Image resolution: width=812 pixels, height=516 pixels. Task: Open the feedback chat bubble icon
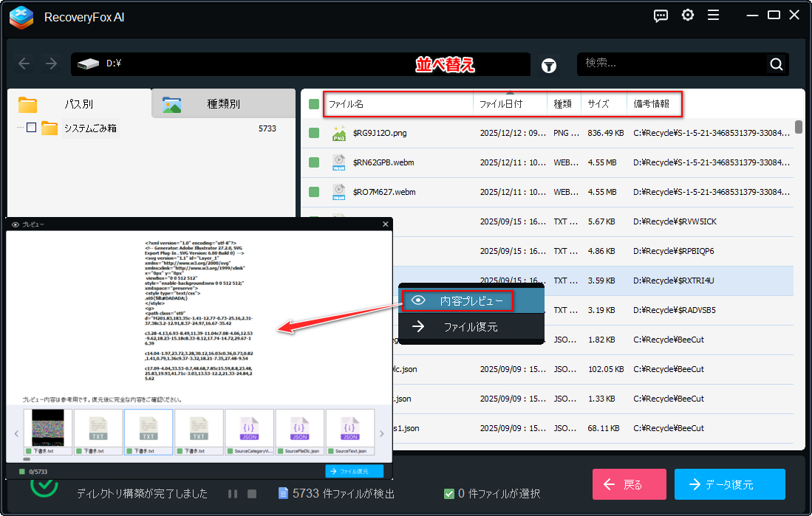[661, 16]
